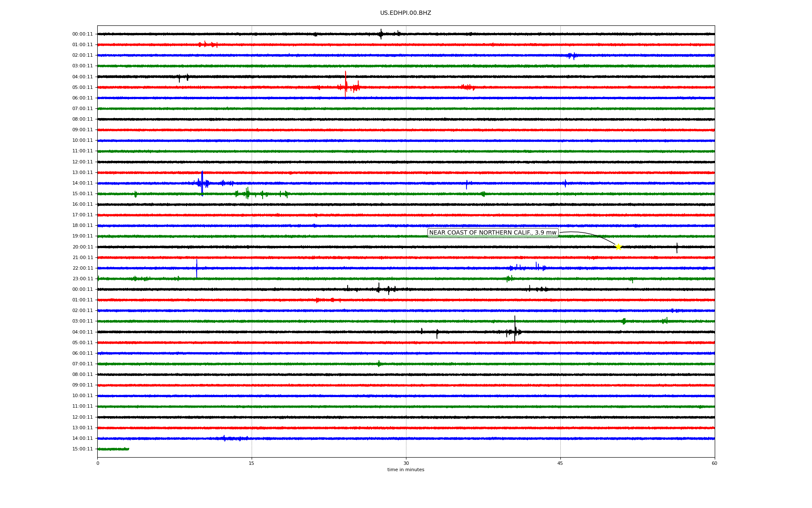Click the short green trace segment at the final 15:00:11 row
Viewport: 812px width, 508px height.
coord(113,449)
